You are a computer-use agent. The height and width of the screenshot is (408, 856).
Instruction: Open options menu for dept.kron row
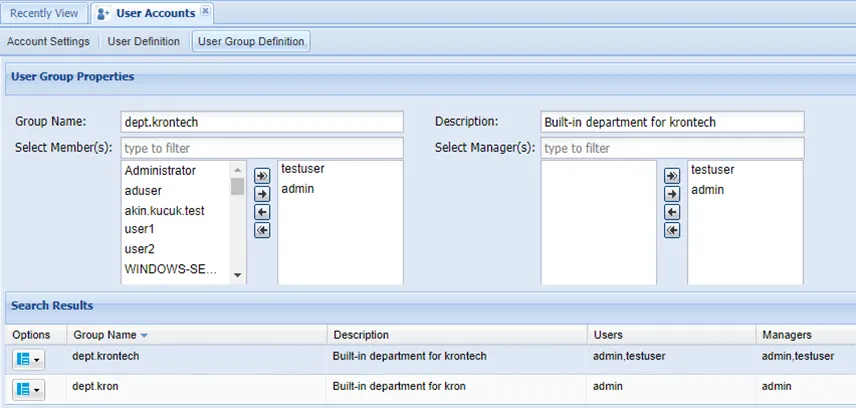click(x=28, y=390)
